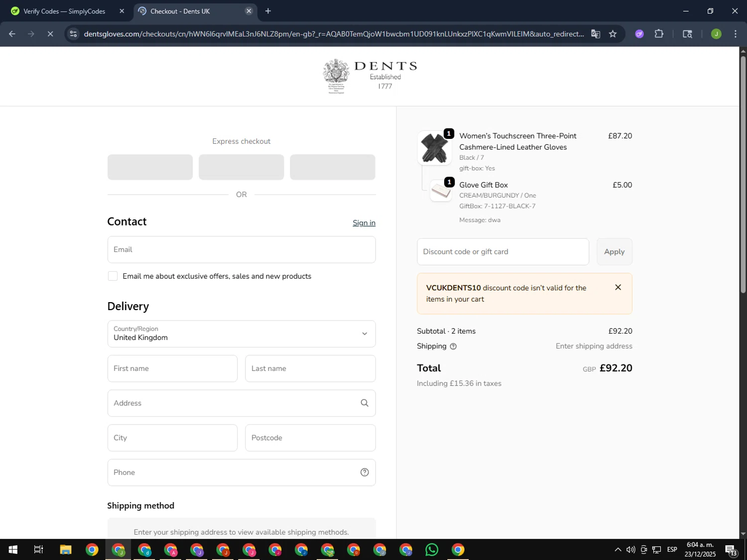The width and height of the screenshot is (747, 560).
Task: Open the Windows Start menu
Action: coord(13,550)
